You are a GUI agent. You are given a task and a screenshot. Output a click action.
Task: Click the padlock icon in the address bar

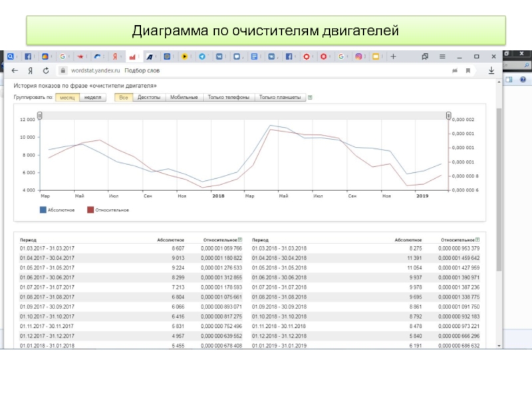tap(63, 70)
